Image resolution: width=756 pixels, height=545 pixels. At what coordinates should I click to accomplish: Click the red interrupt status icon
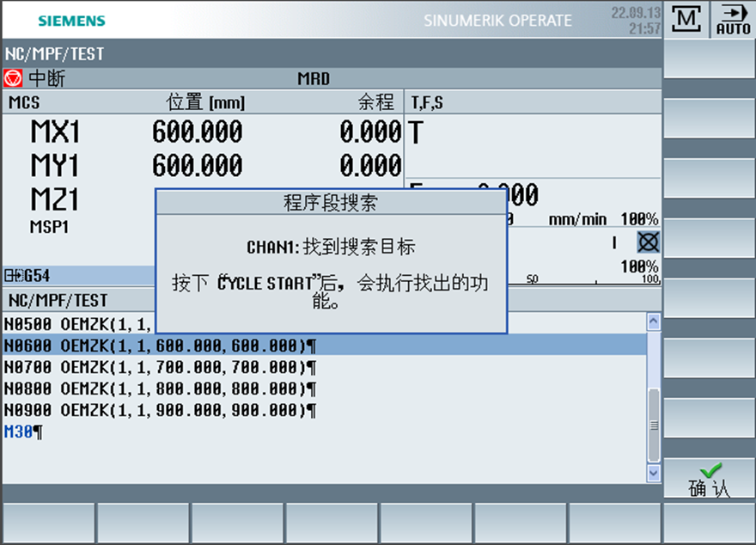13,78
